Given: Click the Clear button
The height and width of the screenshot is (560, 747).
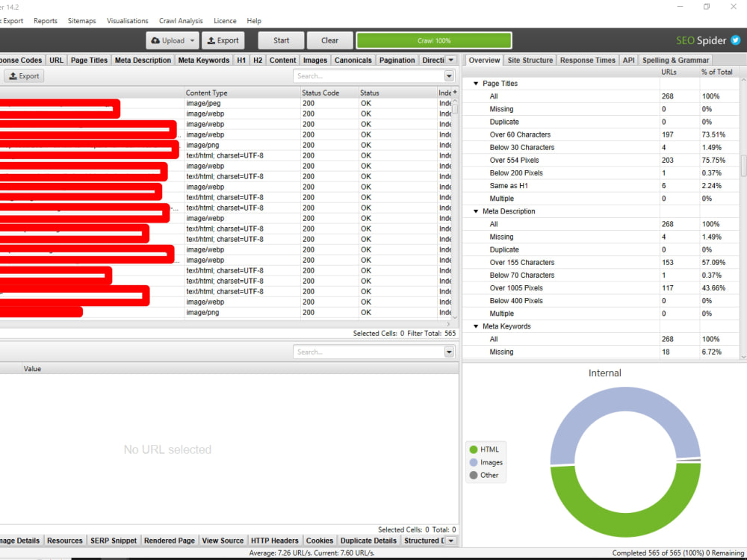Looking at the screenshot, I should (329, 40).
